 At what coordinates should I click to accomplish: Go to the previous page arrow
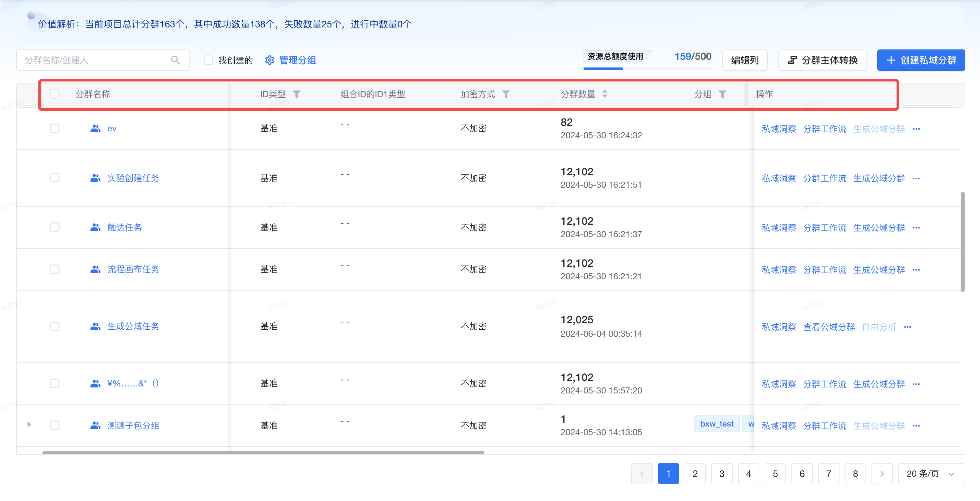coord(642,474)
